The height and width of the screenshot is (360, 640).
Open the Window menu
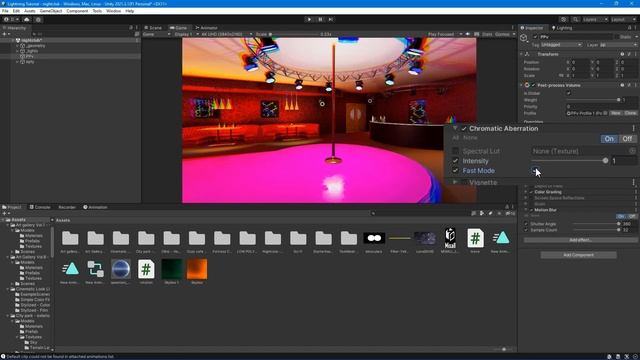tap(113, 11)
